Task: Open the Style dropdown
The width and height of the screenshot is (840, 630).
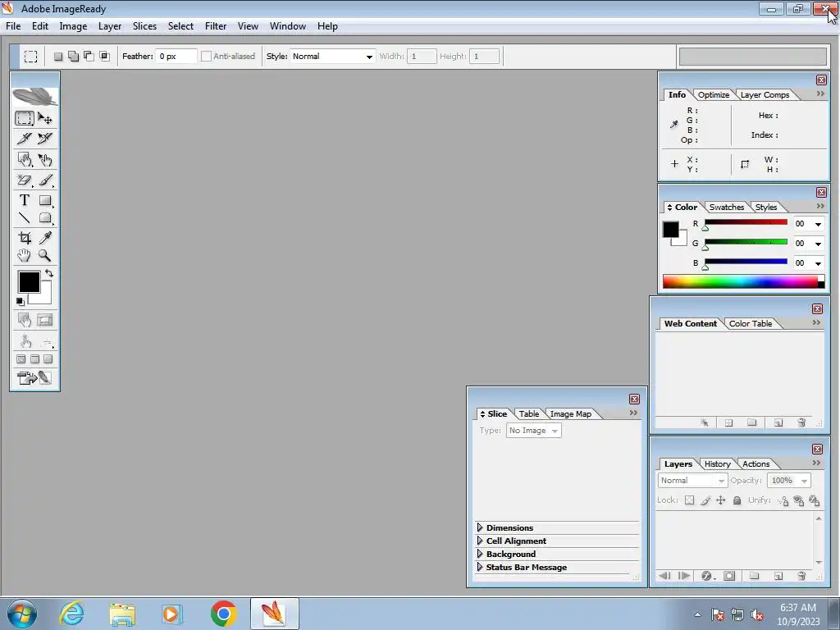Action: pyautogui.click(x=332, y=57)
